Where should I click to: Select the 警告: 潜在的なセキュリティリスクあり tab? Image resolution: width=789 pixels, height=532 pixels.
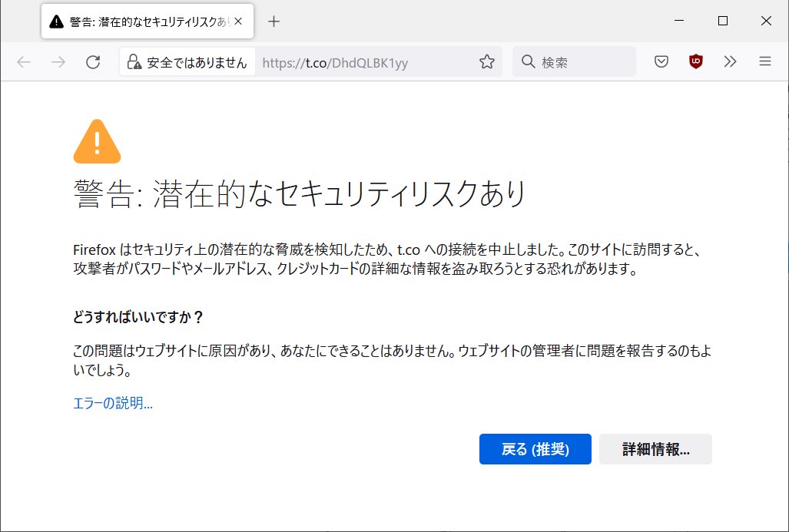pos(148,21)
